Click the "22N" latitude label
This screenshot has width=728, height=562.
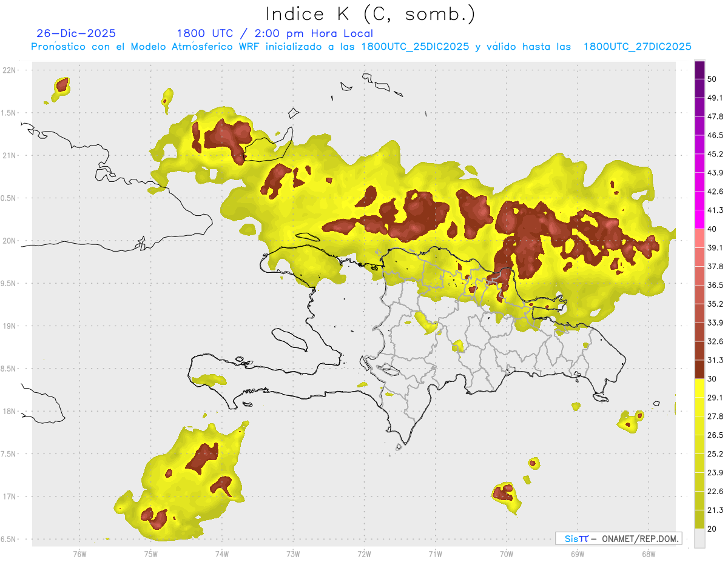point(10,70)
